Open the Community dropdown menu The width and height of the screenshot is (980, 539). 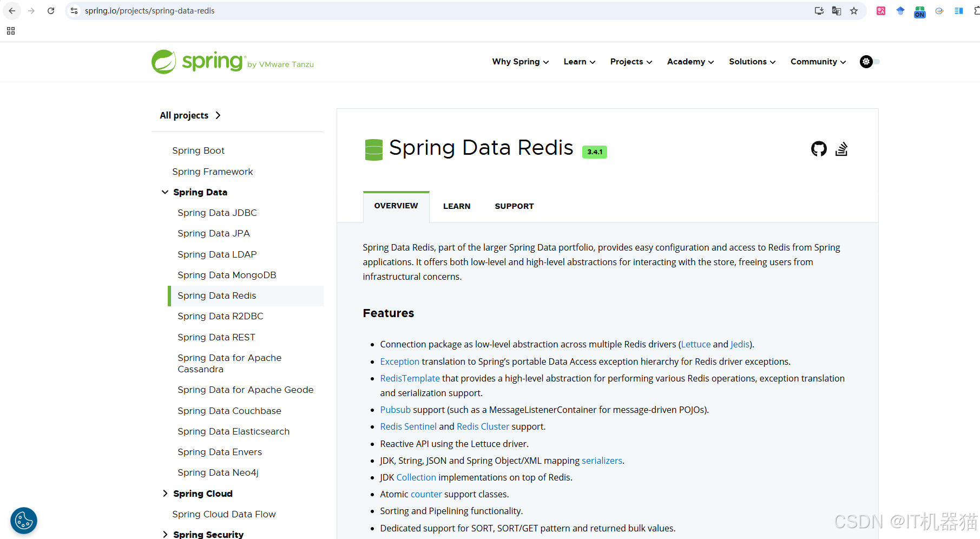818,62
